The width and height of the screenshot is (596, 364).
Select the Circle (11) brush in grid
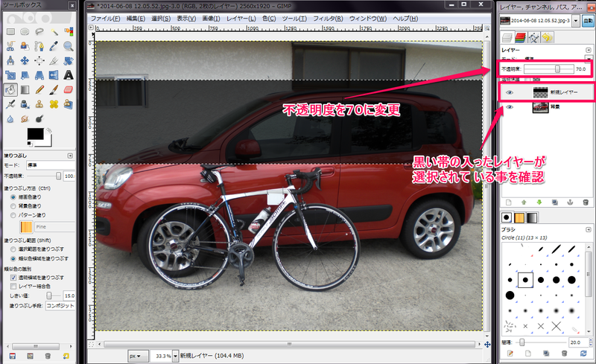coord(525,280)
